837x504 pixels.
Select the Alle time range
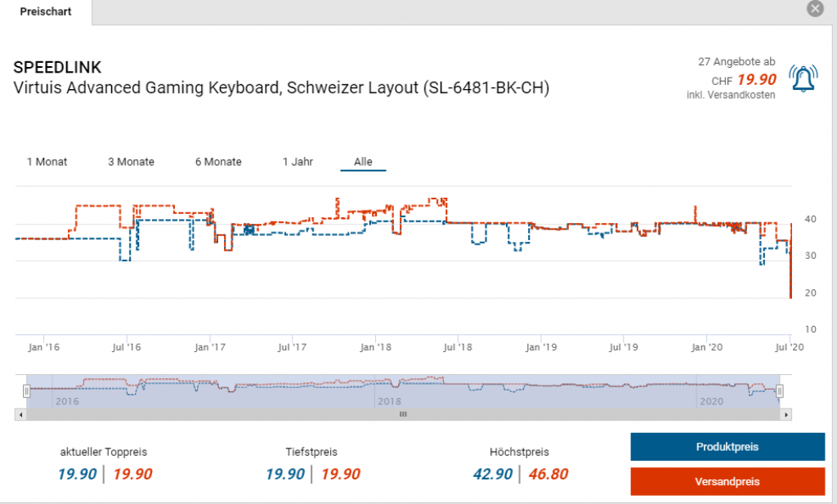pyautogui.click(x=363, y=162)
